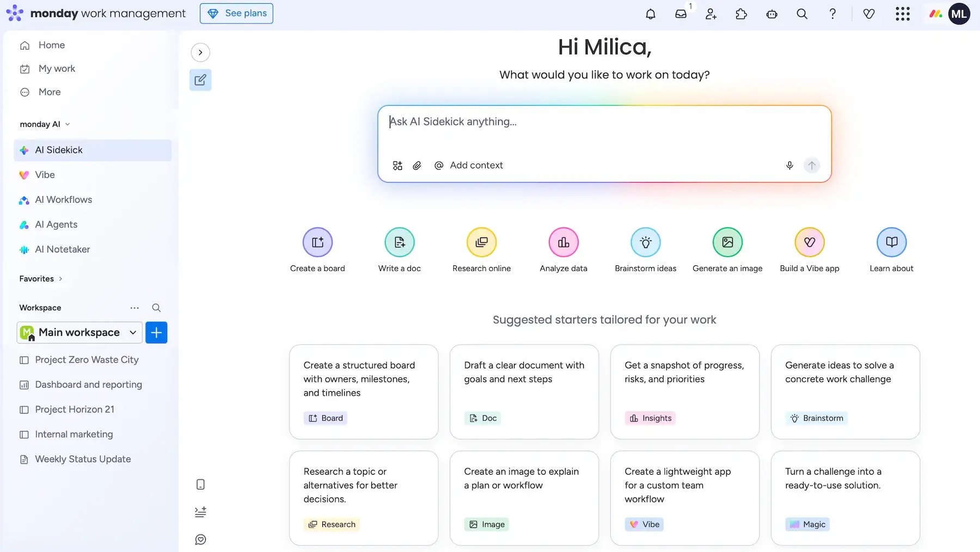Open the inbox tray icon

(681, 14)
